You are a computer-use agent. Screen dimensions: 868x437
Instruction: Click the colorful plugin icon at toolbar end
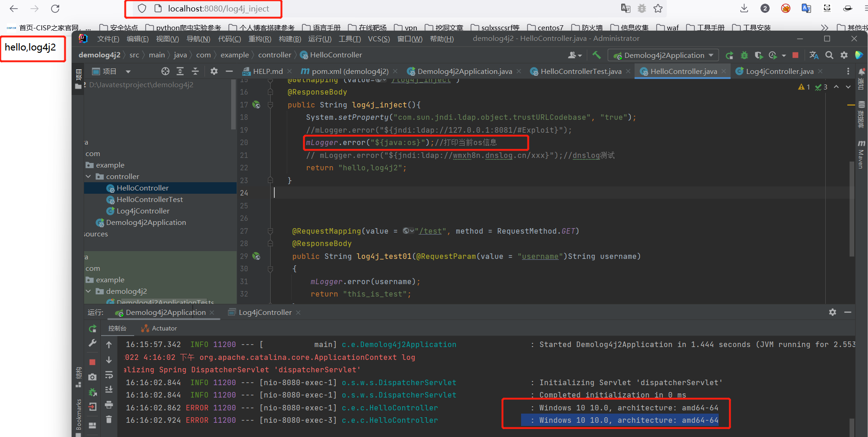858,55
